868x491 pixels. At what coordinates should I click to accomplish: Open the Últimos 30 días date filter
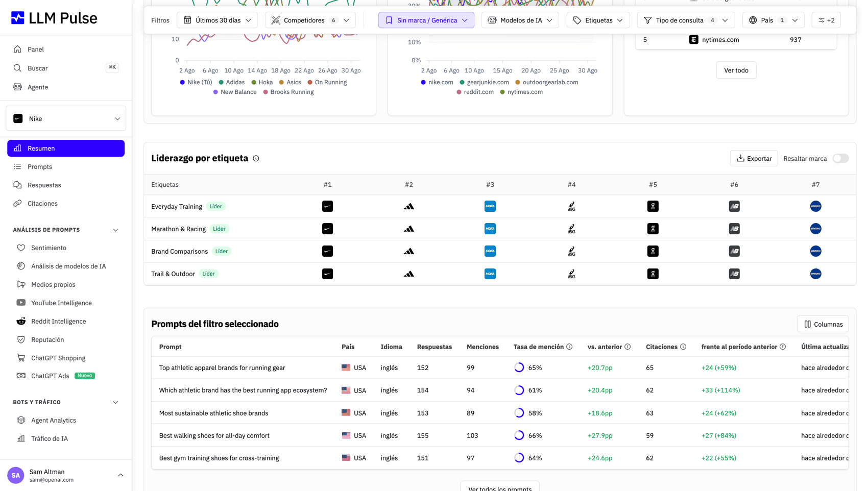point(218,20)
